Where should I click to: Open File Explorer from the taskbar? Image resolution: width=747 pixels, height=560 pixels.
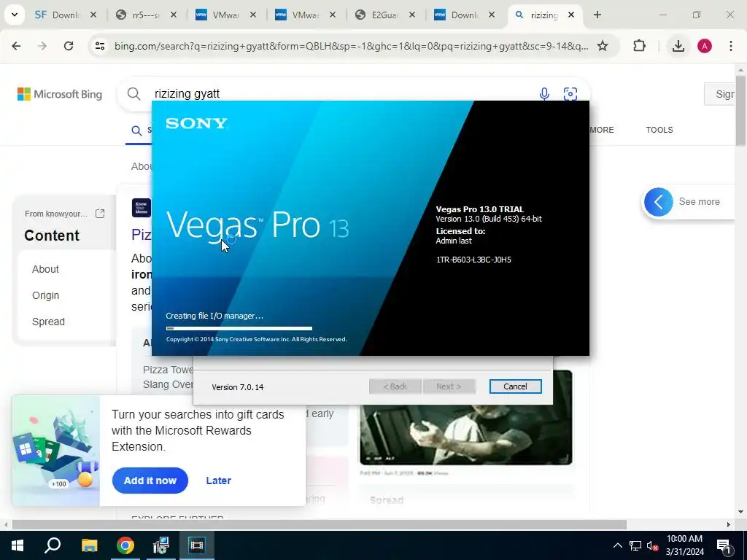pyautogui.click(x=89, y=545)
